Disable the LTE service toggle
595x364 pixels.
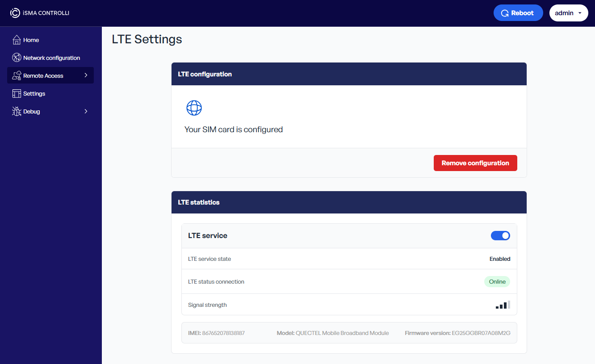[x=500, y=235]
